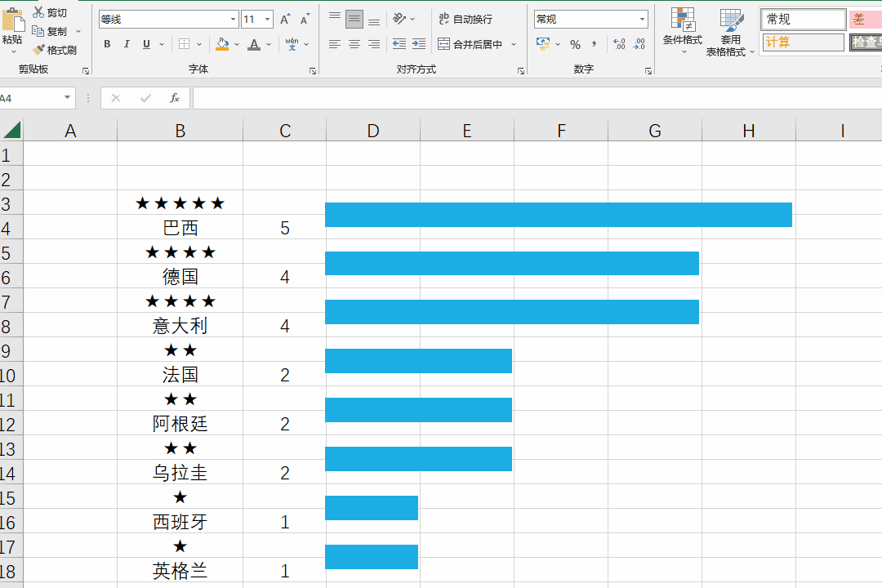Viewport: 882px width, 588px height.
Task: Select the cell containing 阿根廷
Action: [180, 424]
